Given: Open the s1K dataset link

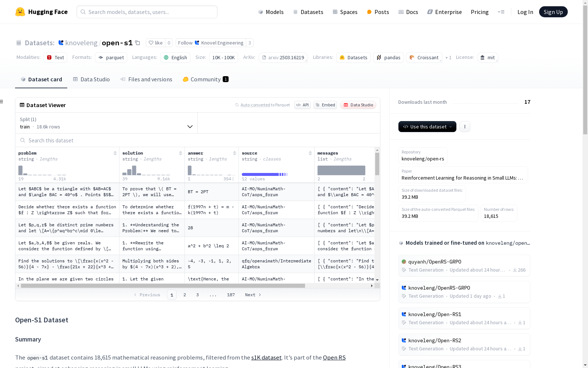Looking at the screenshot, I should [x=266, y=358].
